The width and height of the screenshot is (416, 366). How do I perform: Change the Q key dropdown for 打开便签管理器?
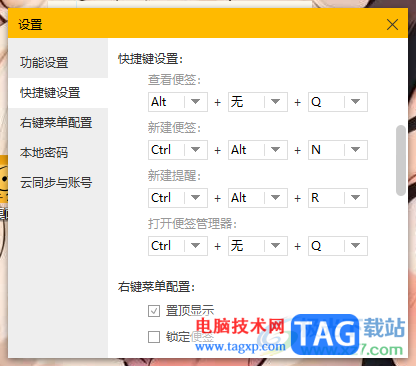(x=338, y=246)
